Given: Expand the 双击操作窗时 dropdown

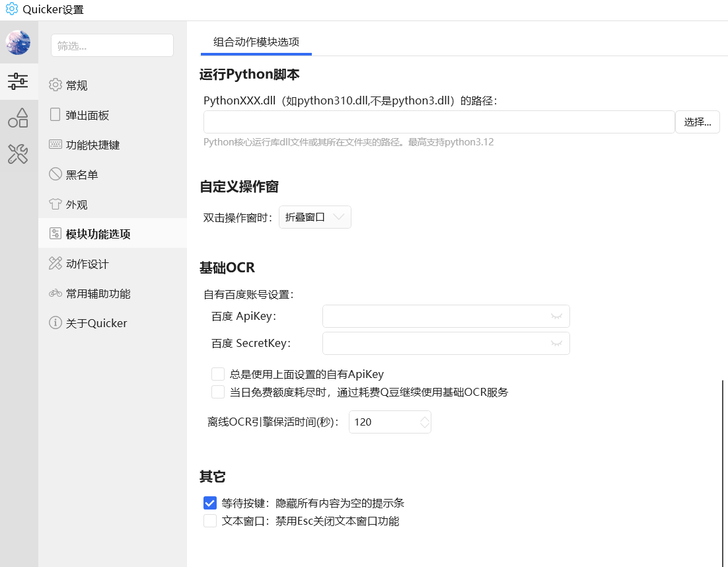Looking at the screenshot, I should (315, 217).
